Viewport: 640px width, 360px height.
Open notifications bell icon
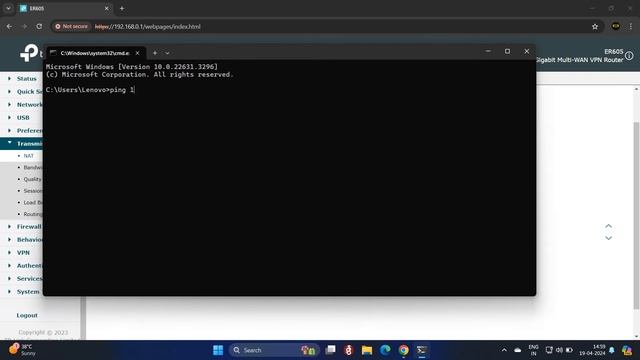click(611, 350)
